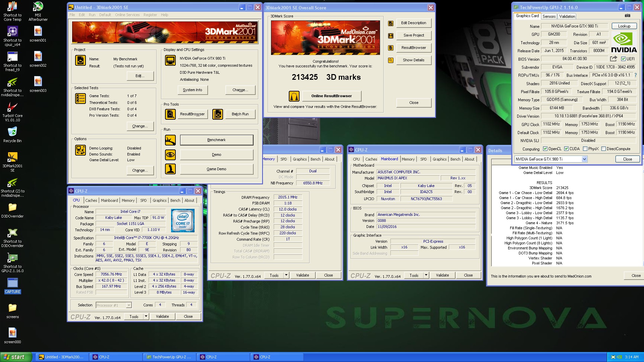Click the GPU-Z BIOS share/export icon
The image size is (644, 362).
point(613,59)
